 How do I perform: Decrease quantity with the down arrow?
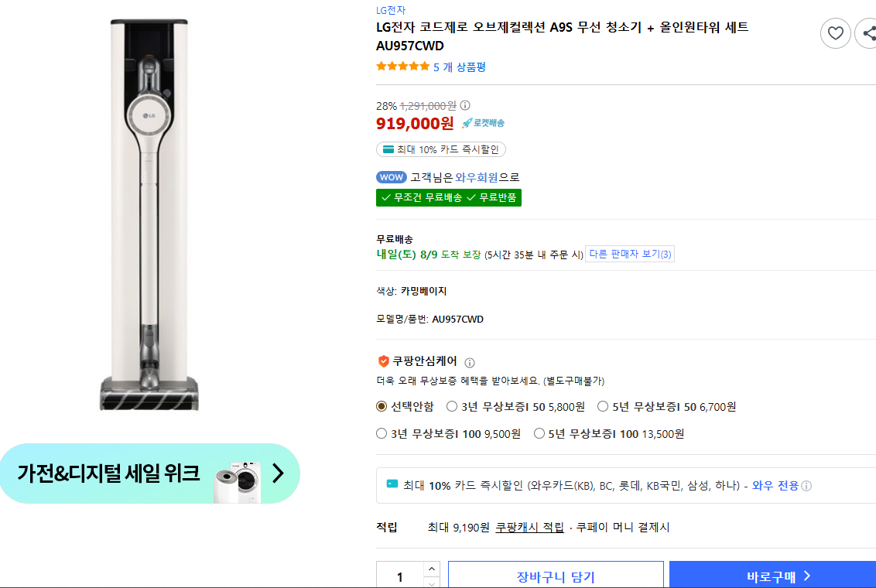click(431, 584)
